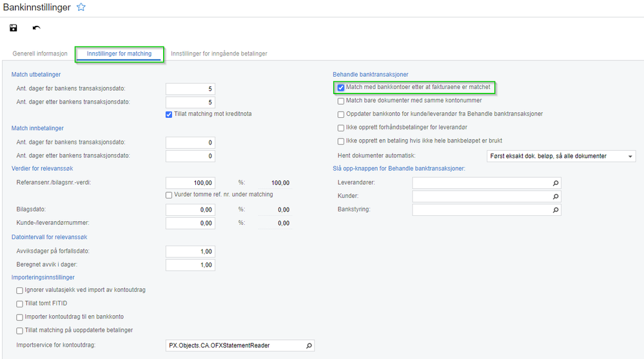Open lookup for Bankstyring field

point(555,210)
